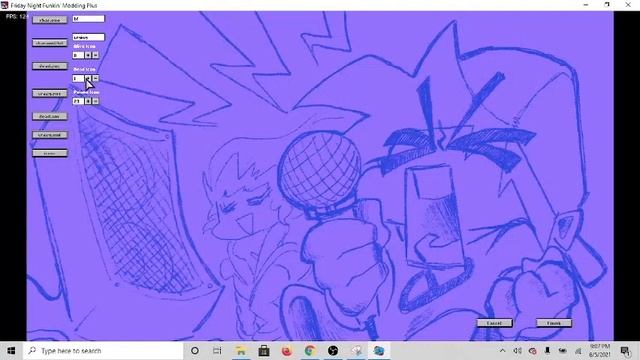Decrease the Alive Icon value with minus
The height and width of the screenshot is (360, 640).
pyautogui.click(x=96, y=55)
